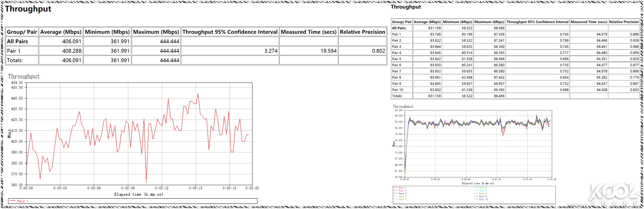Click Pair 8 confidence interval 0.654
This screenshot has height=209, width=644.
point(564,78)
